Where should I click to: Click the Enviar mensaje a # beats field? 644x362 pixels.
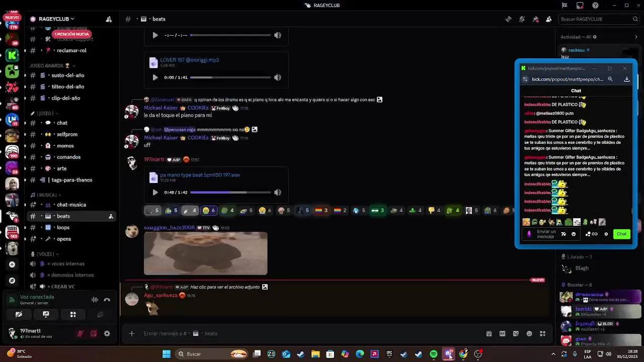[x=312, y=333]
